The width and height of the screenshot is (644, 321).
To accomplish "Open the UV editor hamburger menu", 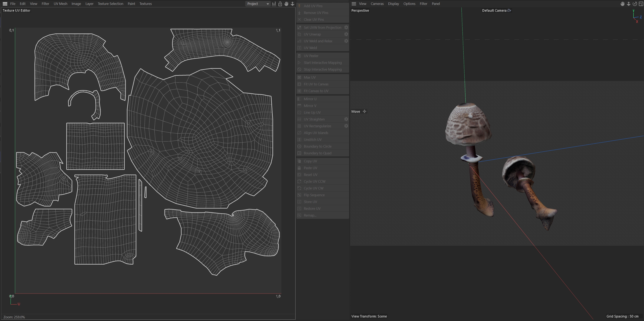I will pos(5,4).
